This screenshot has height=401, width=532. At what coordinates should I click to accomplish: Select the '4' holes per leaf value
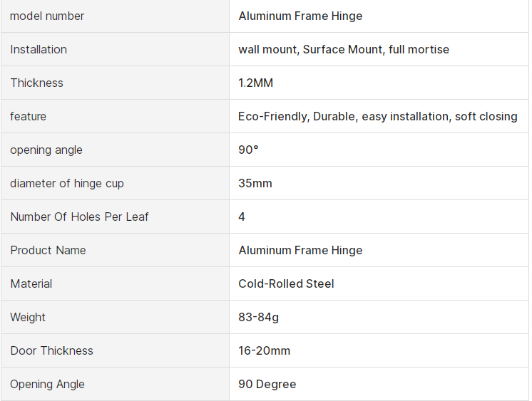(x=242, y=217)
